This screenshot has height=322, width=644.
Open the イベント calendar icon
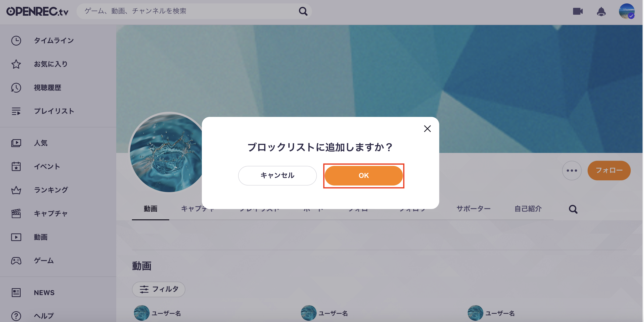tap(16, 166)
